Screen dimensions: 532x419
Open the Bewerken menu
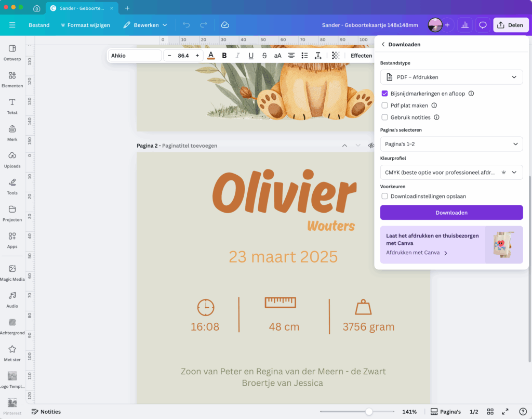145,25
